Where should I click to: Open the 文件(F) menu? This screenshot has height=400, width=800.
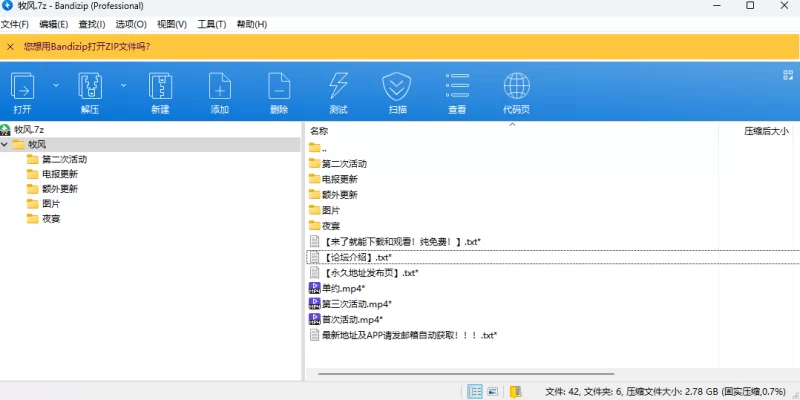pyautogui.click(x=15, y=24)
